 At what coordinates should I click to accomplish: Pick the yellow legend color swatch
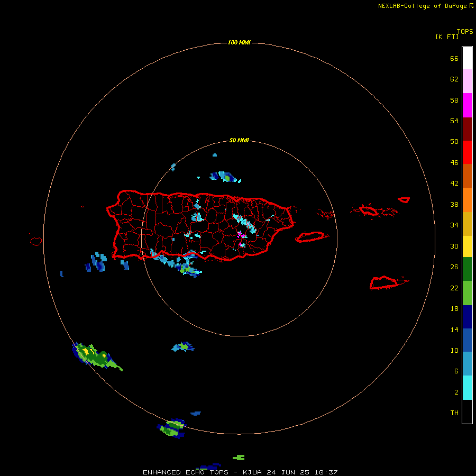[x=467, y=246]
